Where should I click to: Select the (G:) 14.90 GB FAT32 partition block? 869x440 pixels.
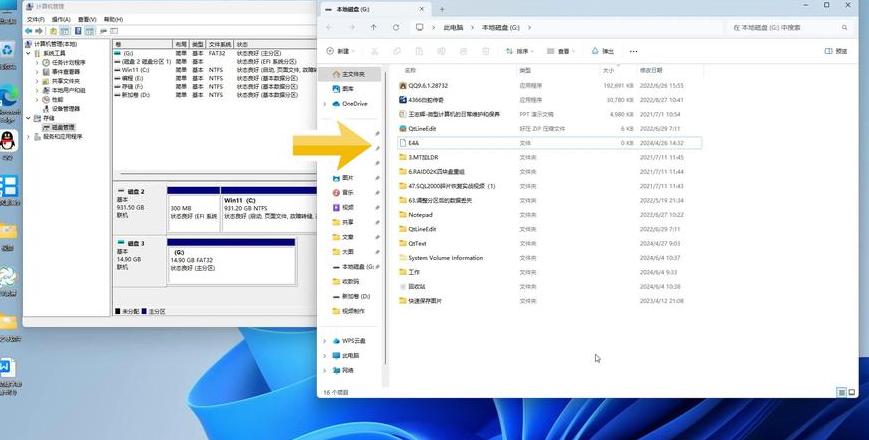[231, 262]
